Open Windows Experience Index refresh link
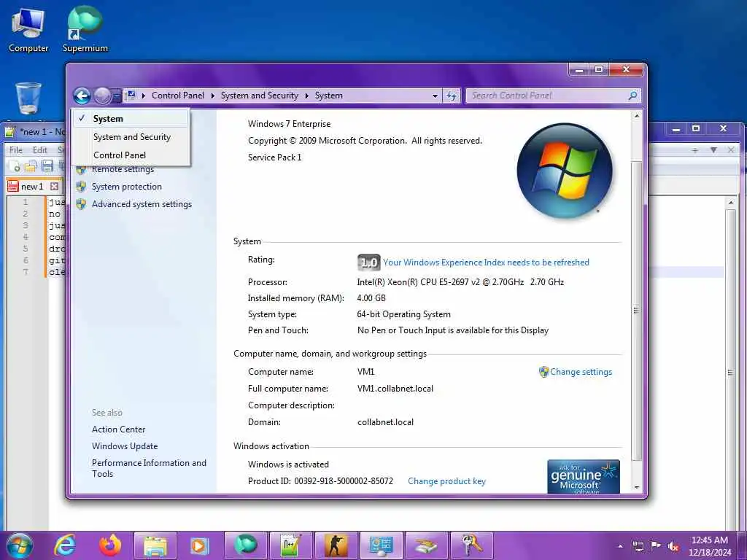Image resolution: width=747 pixels, height=560 pixels. click(486, 262)
